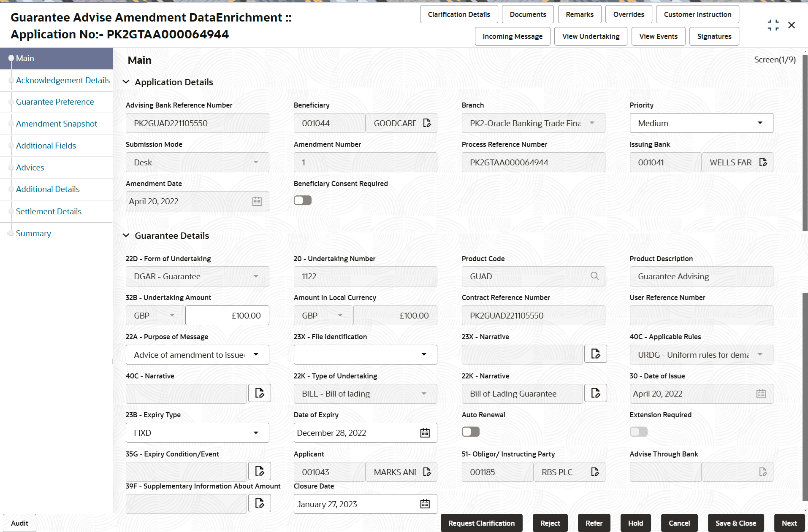
Task: Click the Date of Expiry field
Action: coord(366,433)
